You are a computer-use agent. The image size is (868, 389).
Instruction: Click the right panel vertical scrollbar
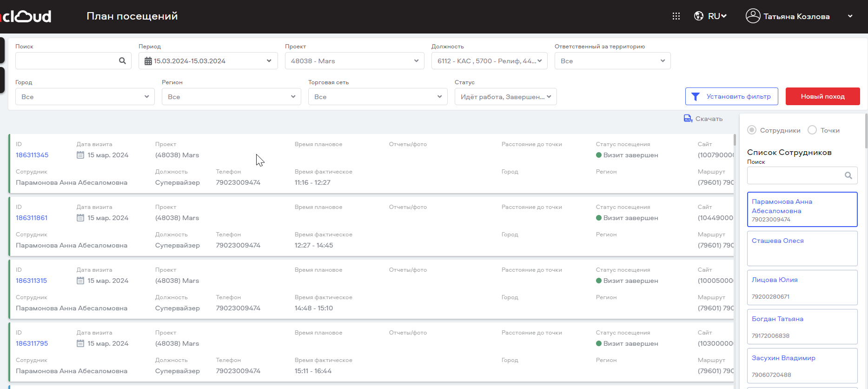click(x=866, y=131)
